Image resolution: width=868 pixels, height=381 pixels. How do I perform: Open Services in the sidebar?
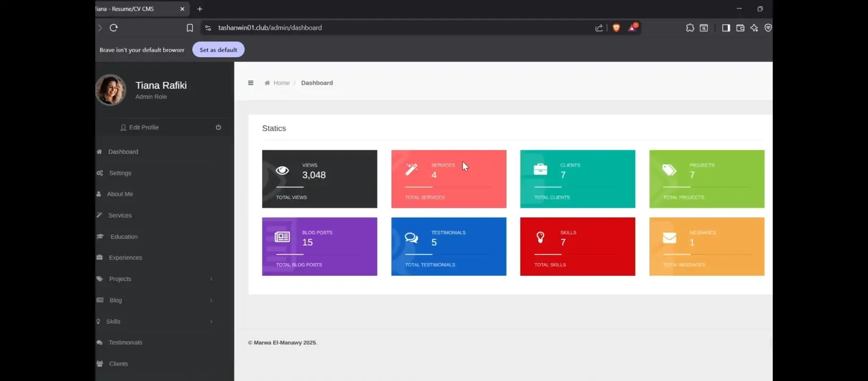(120, 215)
